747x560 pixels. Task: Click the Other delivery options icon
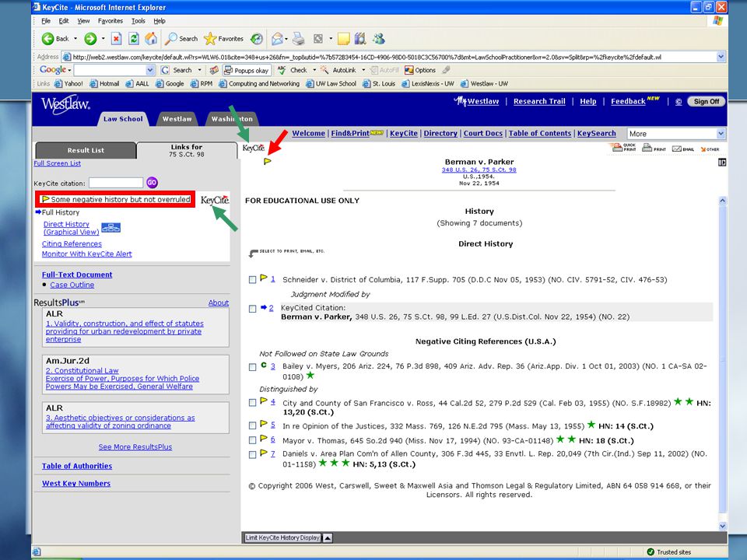(710, 149)
